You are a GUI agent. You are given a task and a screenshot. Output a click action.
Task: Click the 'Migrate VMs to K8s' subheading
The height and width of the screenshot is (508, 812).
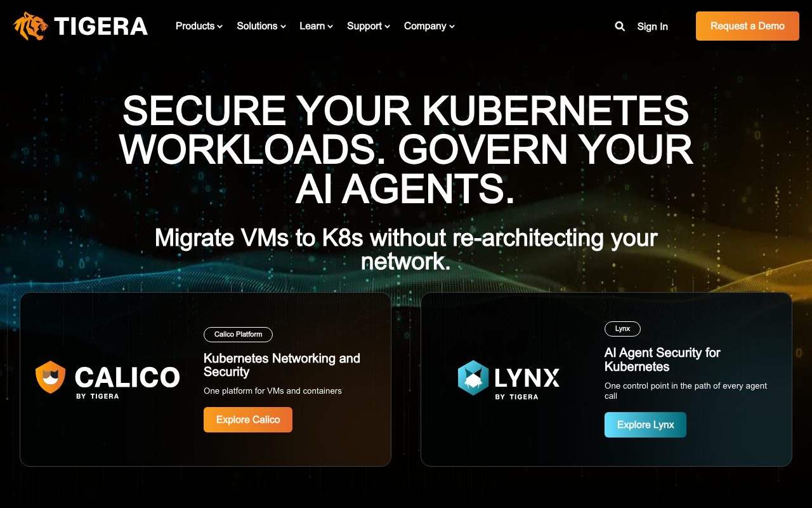(x=406, y=250)
